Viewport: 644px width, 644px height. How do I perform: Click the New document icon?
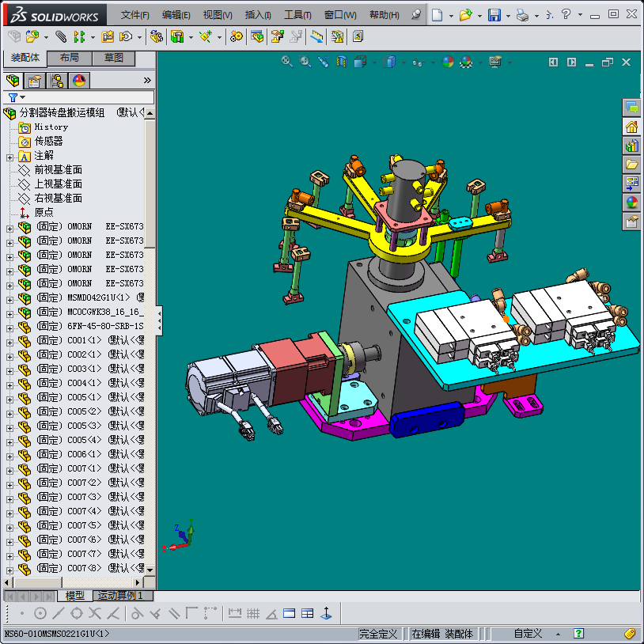pyautogui.click(x=438, y=15)
